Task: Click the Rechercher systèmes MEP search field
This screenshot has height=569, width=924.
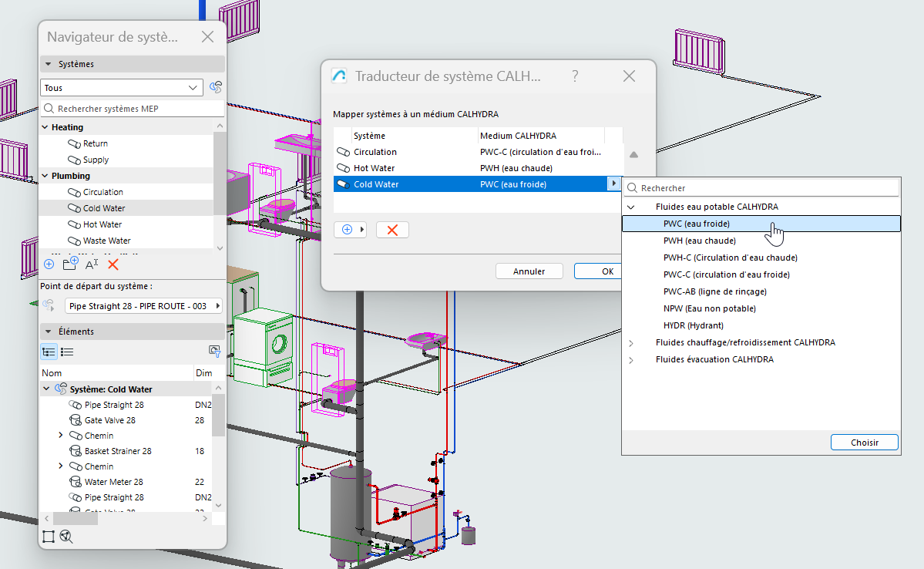Action: 133,109
